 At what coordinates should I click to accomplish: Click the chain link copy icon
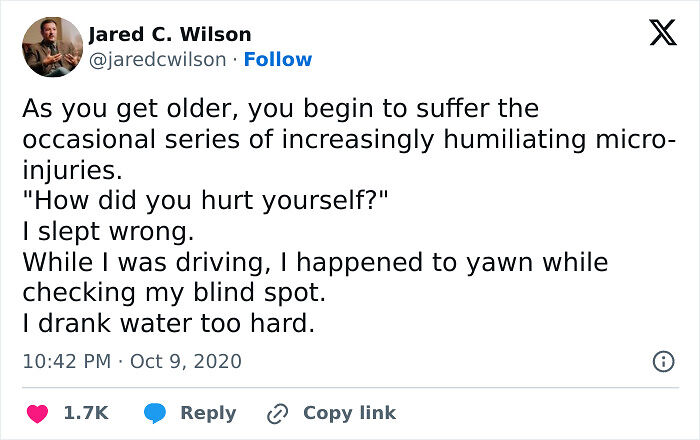[276, 413]
